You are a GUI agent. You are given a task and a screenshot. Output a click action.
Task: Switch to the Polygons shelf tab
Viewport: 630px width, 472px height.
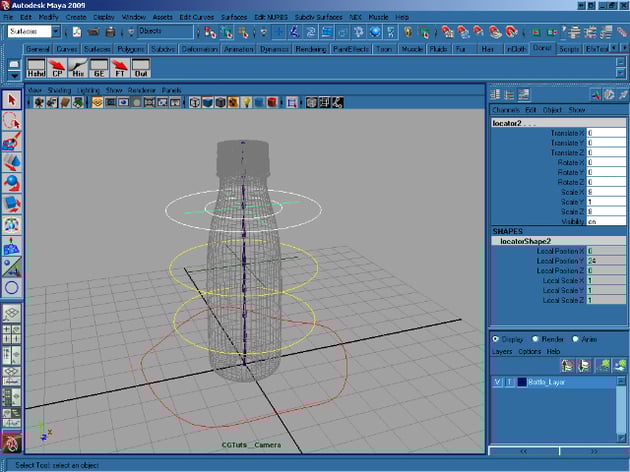[130, 48]
